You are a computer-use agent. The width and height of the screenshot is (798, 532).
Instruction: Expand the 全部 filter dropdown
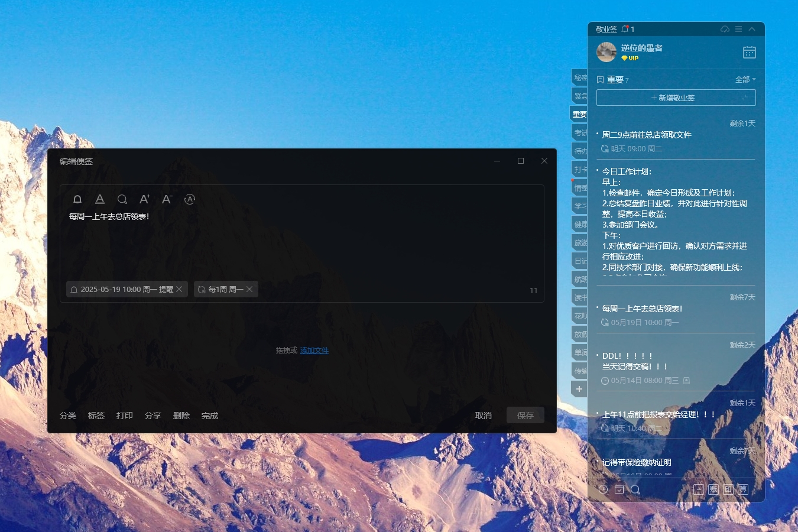(x=745, y=79)
